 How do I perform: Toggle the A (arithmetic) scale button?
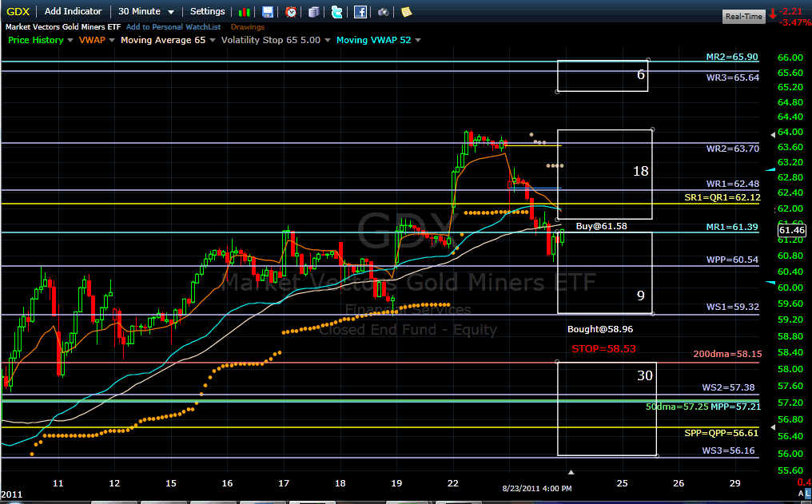click(x=801, y=494)
